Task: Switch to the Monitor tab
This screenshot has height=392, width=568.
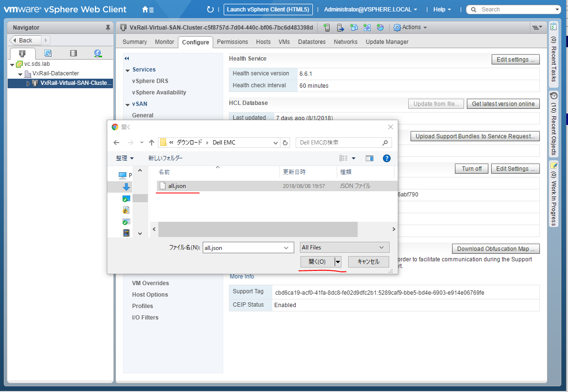Action: click(165, 42)
